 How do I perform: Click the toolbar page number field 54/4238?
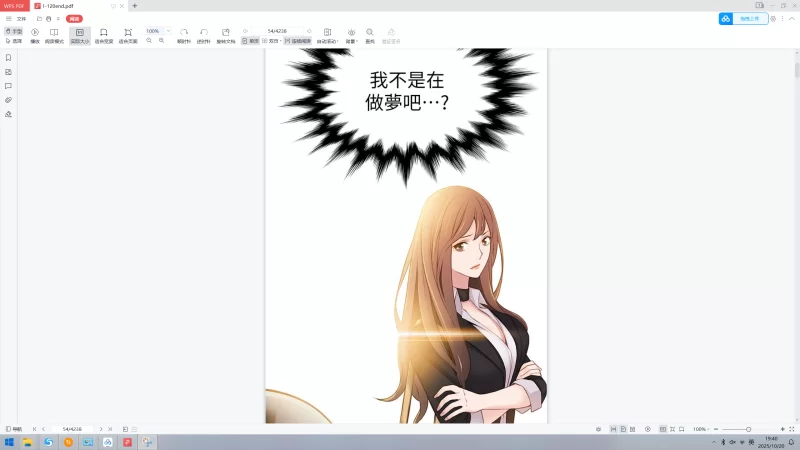[277, 31]
